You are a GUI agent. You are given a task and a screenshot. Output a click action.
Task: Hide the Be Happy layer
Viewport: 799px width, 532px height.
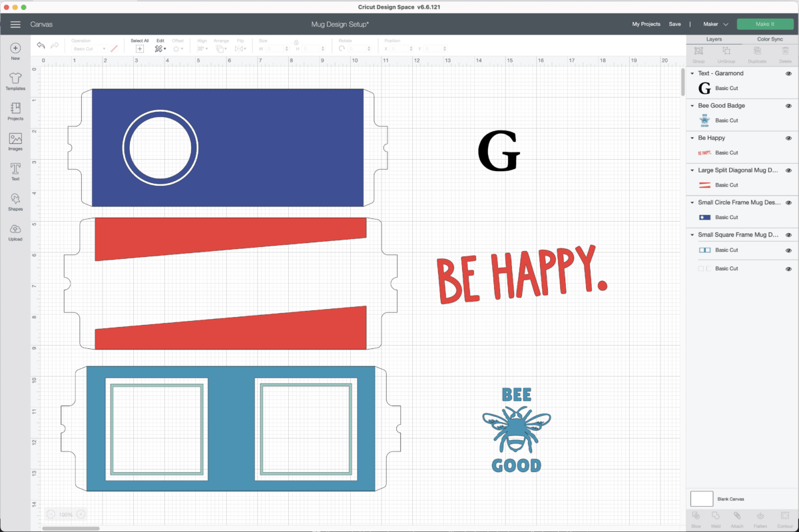(788, 138)
